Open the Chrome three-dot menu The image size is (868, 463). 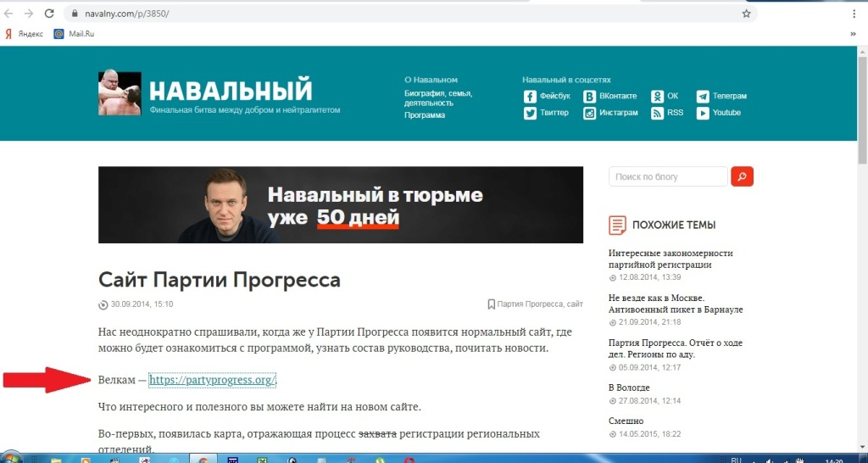tap(853, 14)
